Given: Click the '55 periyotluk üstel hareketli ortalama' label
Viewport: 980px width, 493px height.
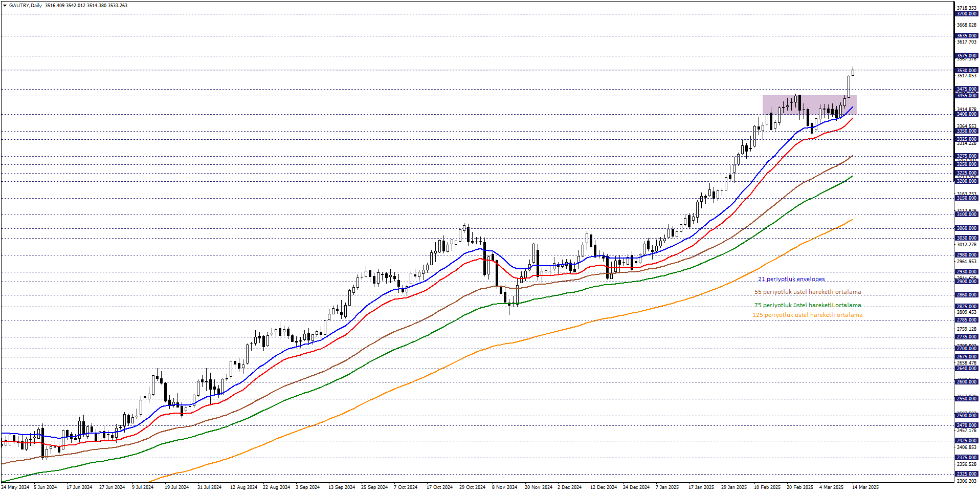Looking at the screenshot, I should pyautogui.click(x=808, y=292).
